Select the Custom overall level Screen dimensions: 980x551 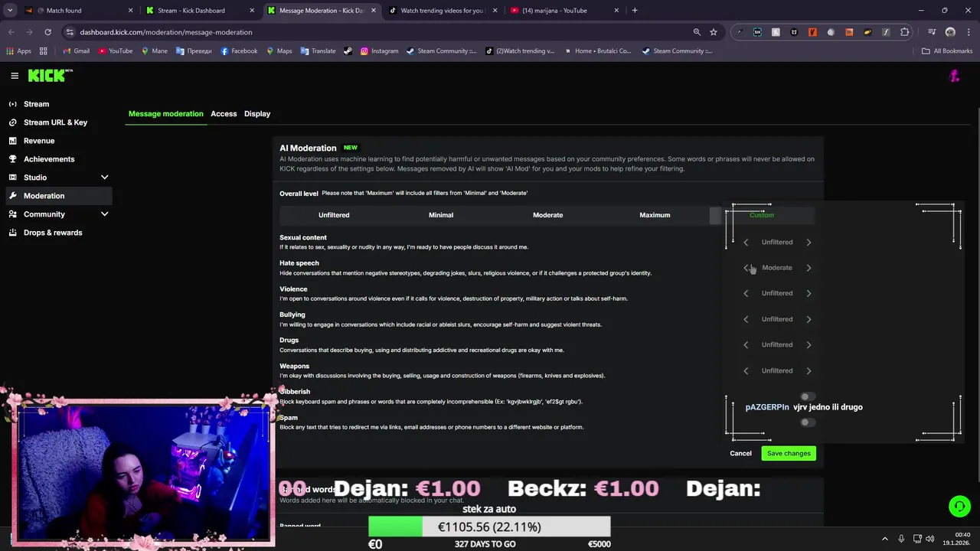[762, 215]
